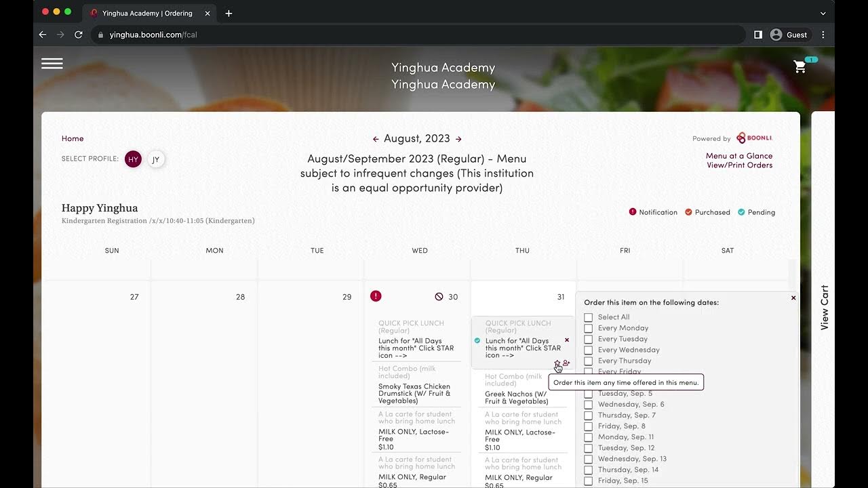Click August, 2023 month title
Image resolution: width=868 pixels, height=488 pixels.
pyautogui.click(x=417, y=138)
